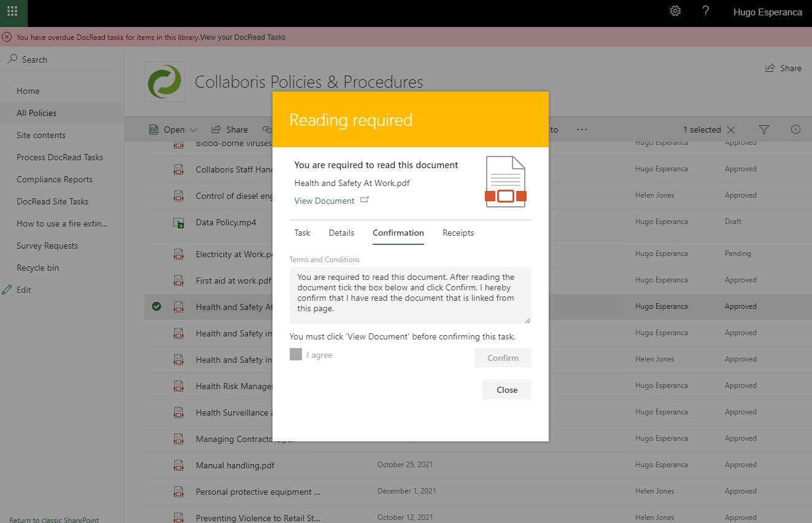This screenshot has width=812, height=523.
Task: Tick the I agree checkbox
Action: (296, 354)
